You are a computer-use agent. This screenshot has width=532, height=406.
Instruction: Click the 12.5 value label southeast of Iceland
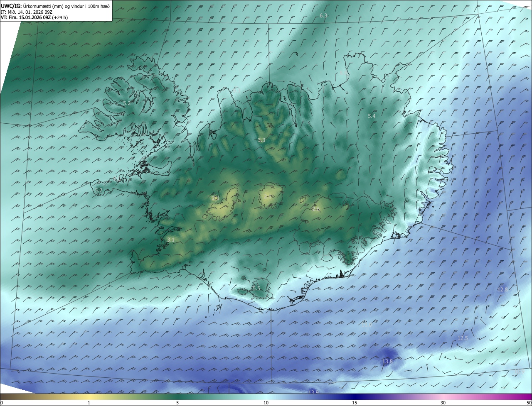(x=463, y=338)
